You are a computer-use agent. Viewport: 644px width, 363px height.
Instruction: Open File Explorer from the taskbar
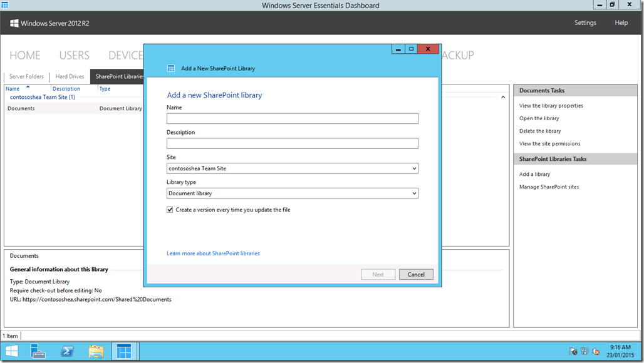(96, 351)
